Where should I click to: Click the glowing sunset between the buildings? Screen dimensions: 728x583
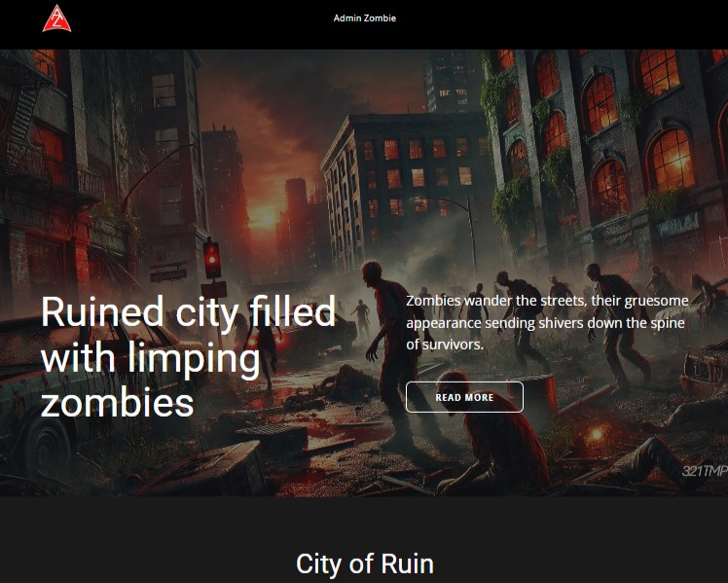pyautogui.click(x=265, y=214)
